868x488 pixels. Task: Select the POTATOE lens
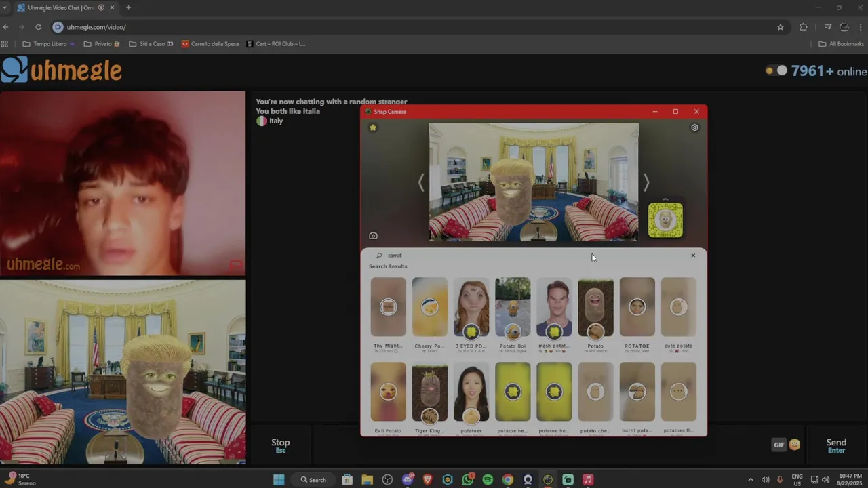tap(637, 307)
